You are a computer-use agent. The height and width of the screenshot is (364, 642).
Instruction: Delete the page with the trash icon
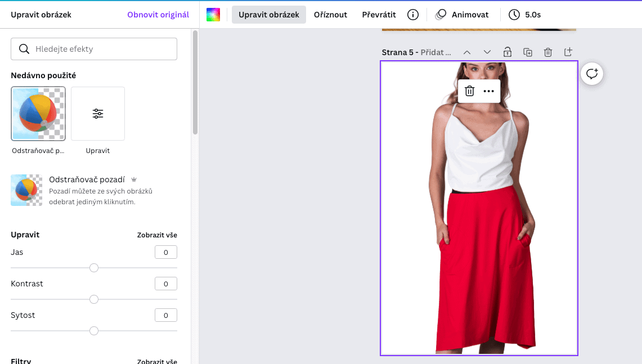547,52
